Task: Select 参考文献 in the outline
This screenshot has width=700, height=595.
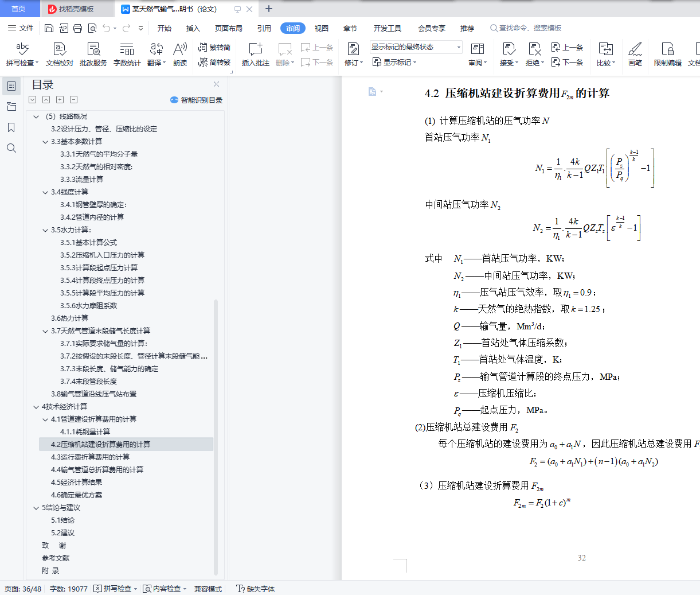Action: pyautogui.click(x=56, y=558)
